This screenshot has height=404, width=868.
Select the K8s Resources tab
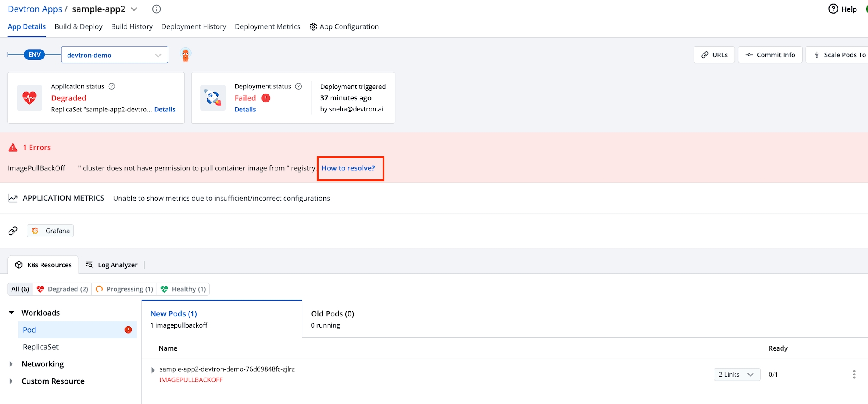(43, 265)
